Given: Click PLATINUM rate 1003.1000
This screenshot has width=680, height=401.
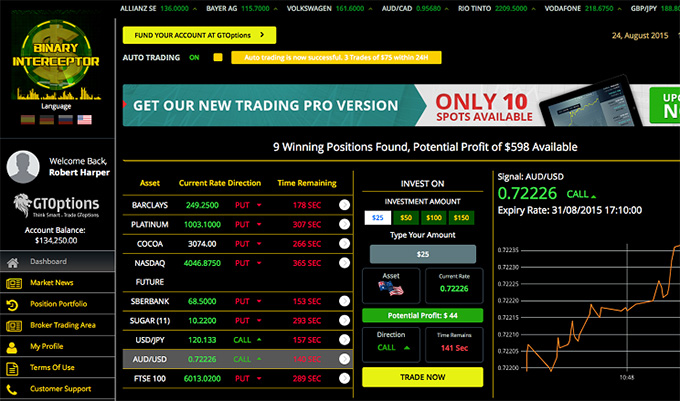Looking at the screenshot, I should click(202, 224).
